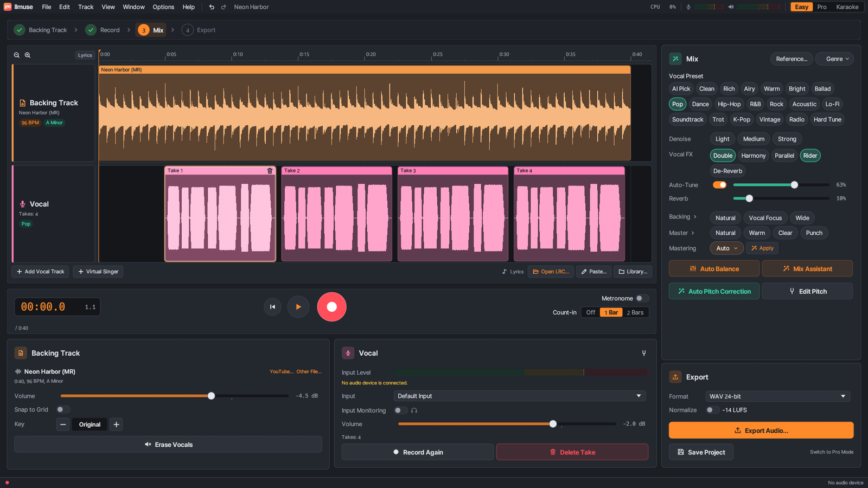868x488 pixels.
Task: Zoom in the timeline with the magnifier plus icon
Action: [x=28, y=55]
